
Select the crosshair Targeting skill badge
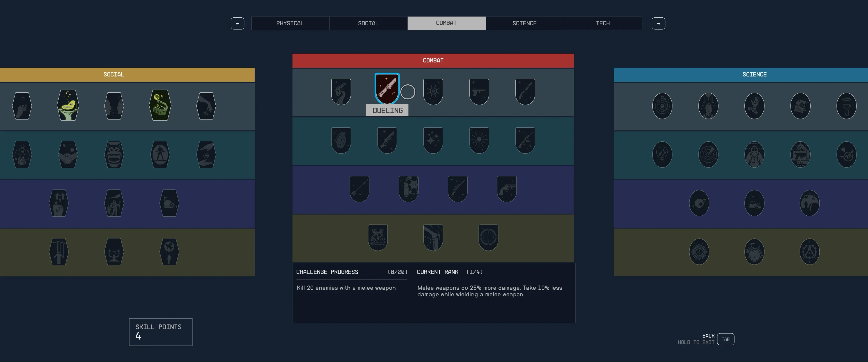(x=488, y=237)
